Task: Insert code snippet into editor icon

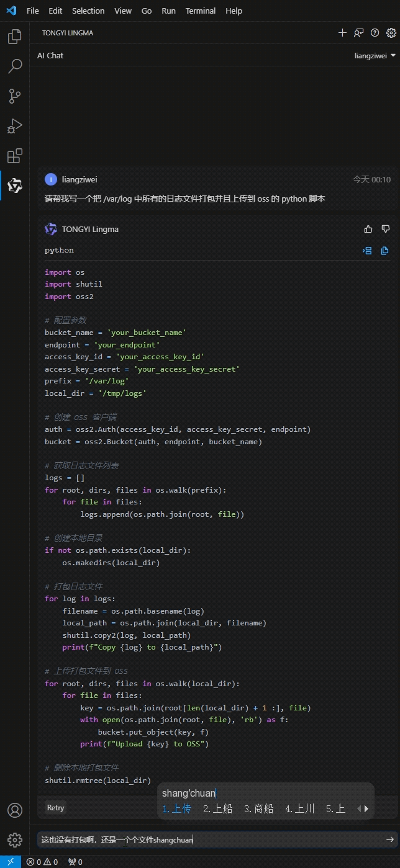Action: pos(368,251)
